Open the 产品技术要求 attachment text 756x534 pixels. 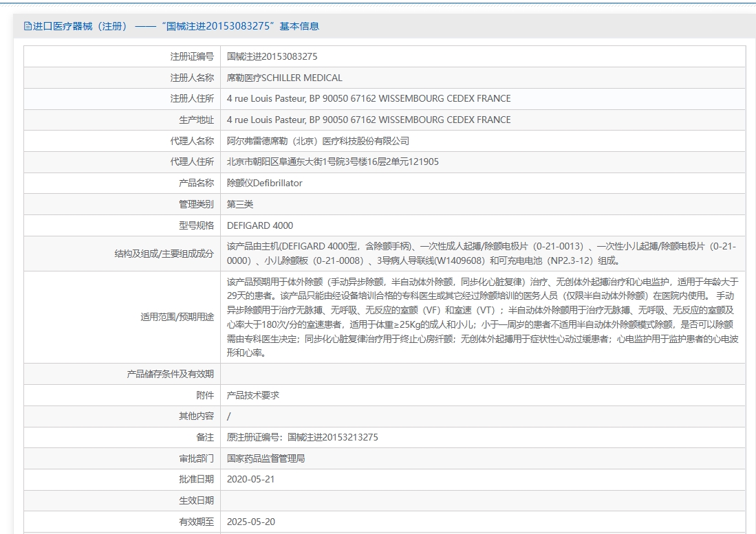click(x=253, y=395)
